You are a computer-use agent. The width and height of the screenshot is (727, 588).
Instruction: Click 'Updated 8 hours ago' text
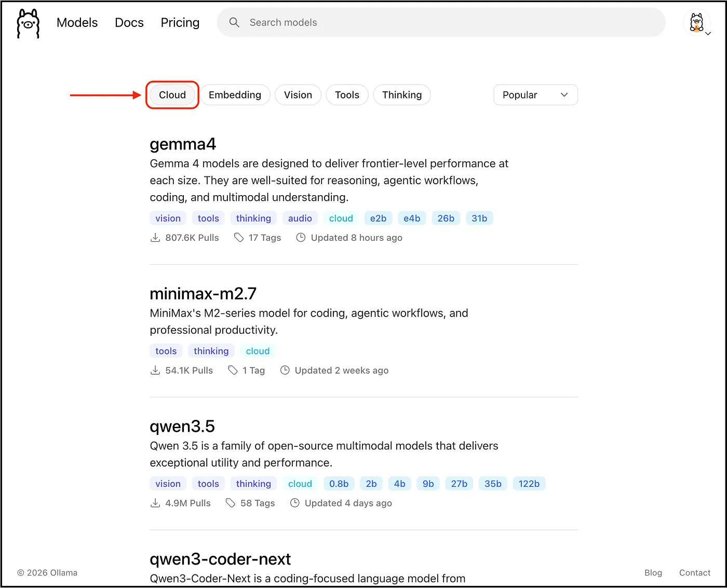pos(357,238)
